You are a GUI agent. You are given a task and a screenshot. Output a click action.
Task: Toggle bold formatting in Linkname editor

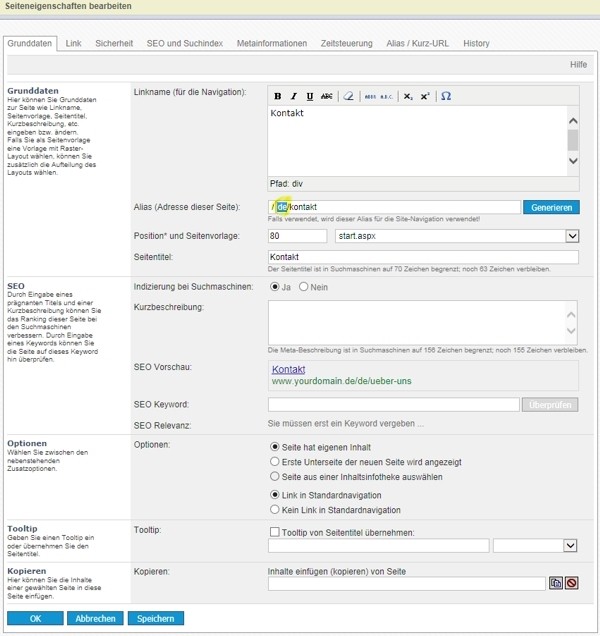click(278, 96)
